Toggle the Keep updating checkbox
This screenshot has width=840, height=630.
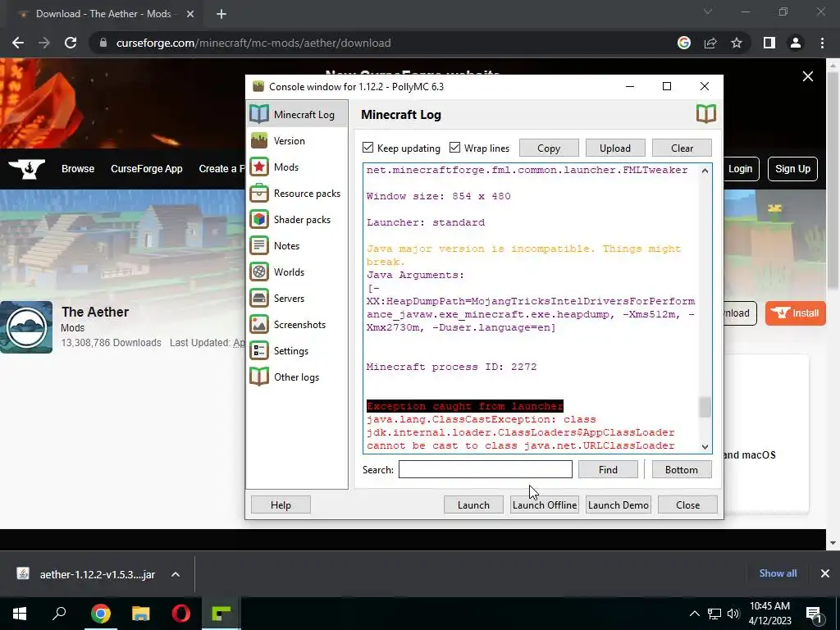point(368,148)
